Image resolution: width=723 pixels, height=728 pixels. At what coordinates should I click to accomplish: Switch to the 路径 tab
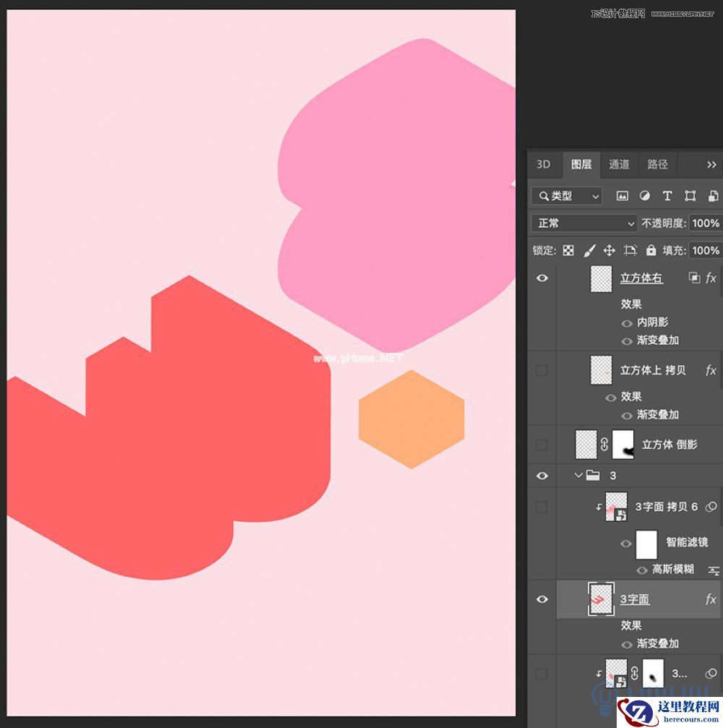click(657, 164)
